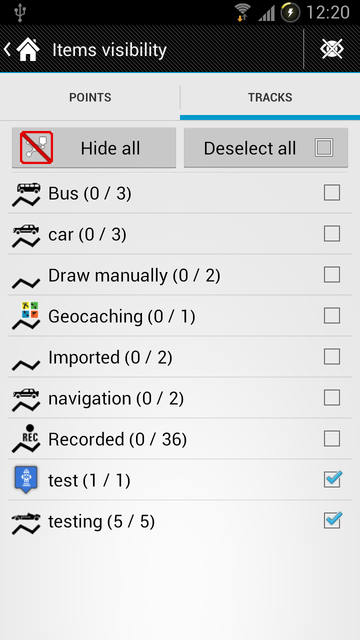The image size is (360, 640).
Task: Click the Geocaching folder colorful icon
Action: (26, 316)
